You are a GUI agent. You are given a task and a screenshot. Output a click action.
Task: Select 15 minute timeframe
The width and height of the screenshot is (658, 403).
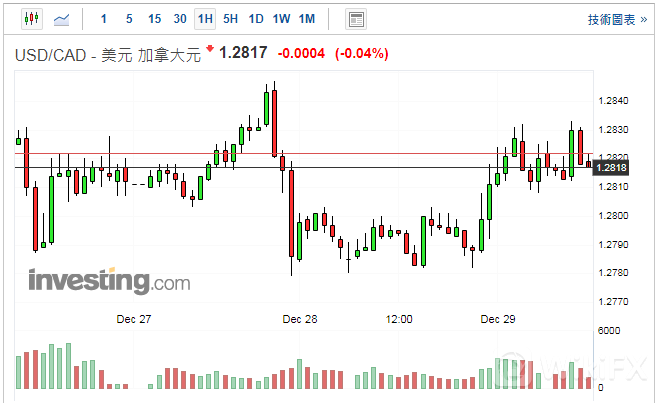(154, 19)
